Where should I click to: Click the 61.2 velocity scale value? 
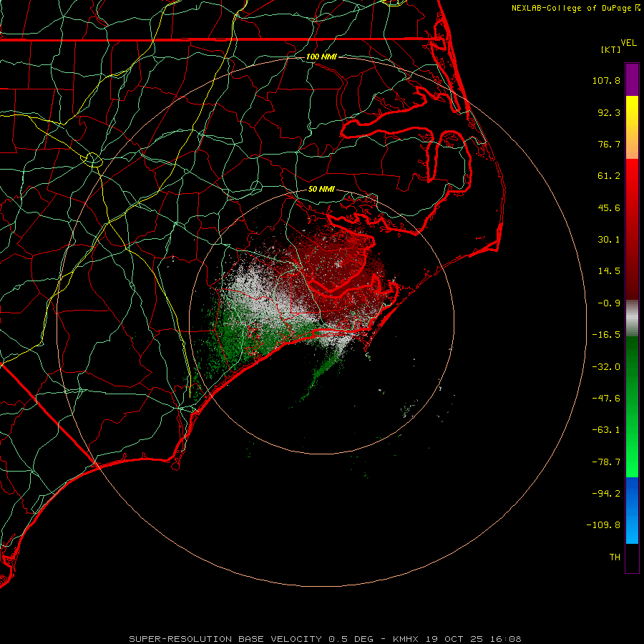pos(609,176)
